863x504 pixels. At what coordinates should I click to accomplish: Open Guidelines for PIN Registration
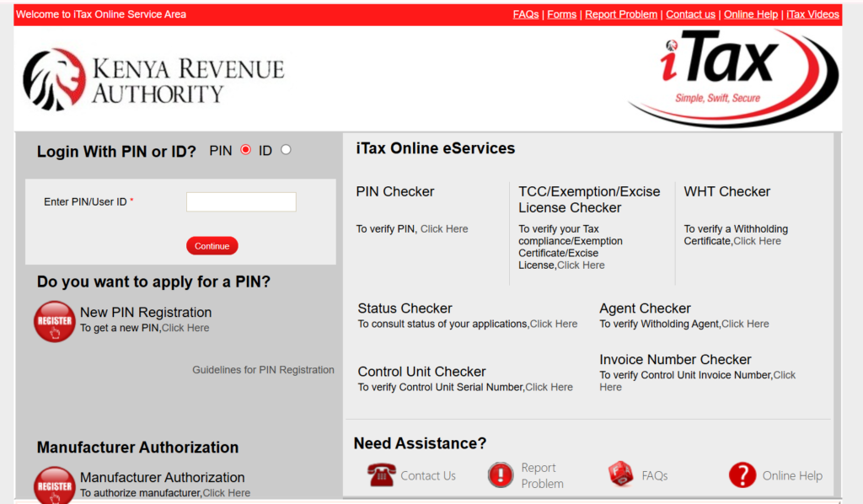[x=263, y=369]
